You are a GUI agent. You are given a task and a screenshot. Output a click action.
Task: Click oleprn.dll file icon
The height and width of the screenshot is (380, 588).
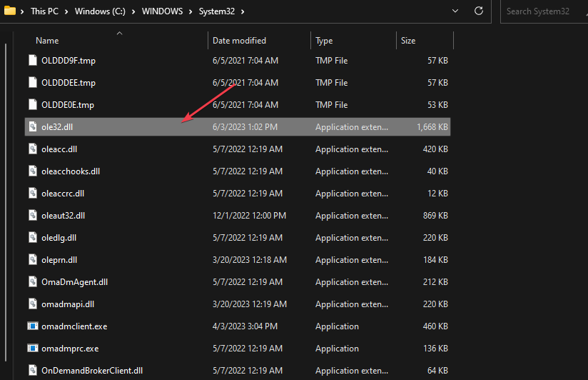tap(33, 259)
